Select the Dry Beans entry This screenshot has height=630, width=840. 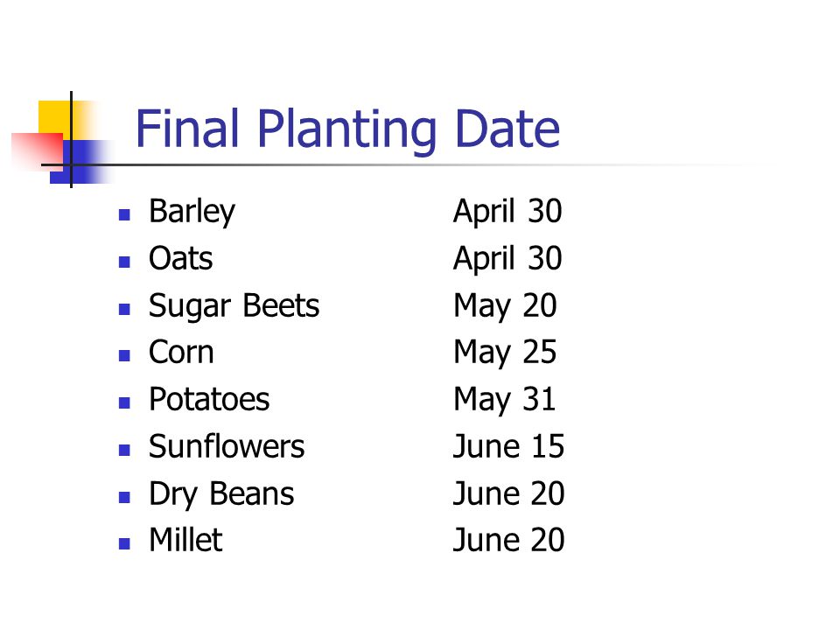coord(221,494)
